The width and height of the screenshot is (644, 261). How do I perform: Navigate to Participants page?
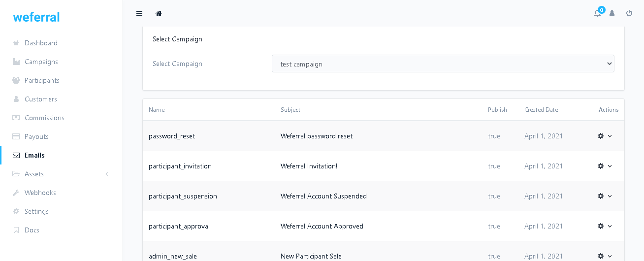(42, 80)
